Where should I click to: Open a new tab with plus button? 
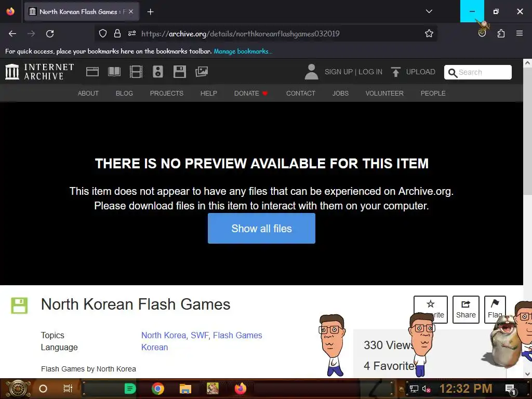tap(150, 12)
